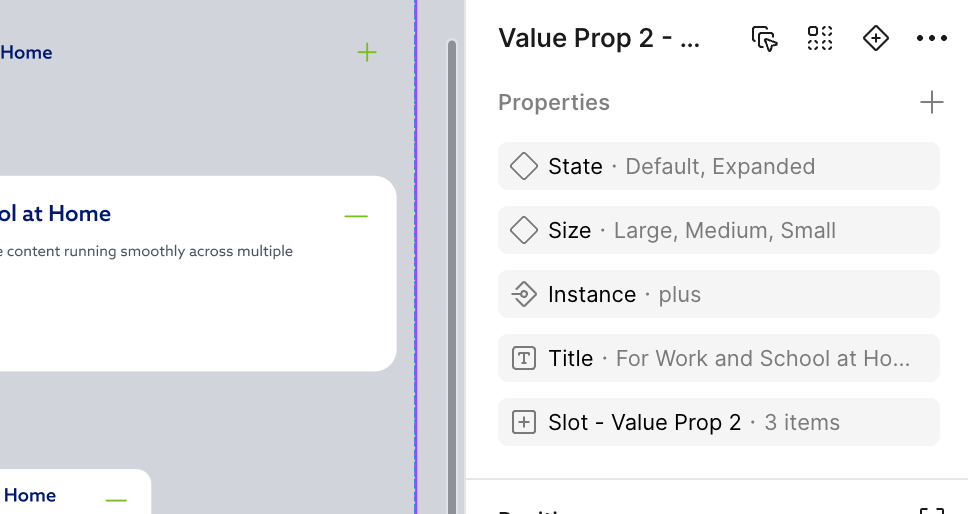Click the Value Prop 2 component title
968x514 pixels.
(x=599, y=38)
